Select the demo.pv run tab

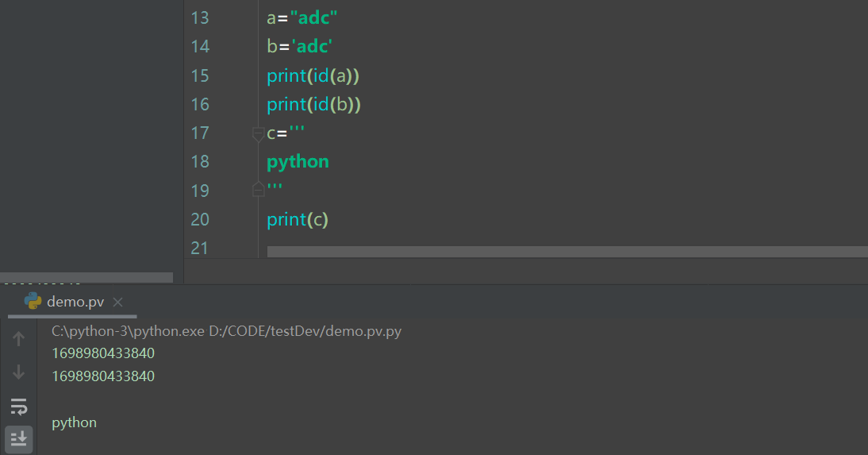click(75, 302)
